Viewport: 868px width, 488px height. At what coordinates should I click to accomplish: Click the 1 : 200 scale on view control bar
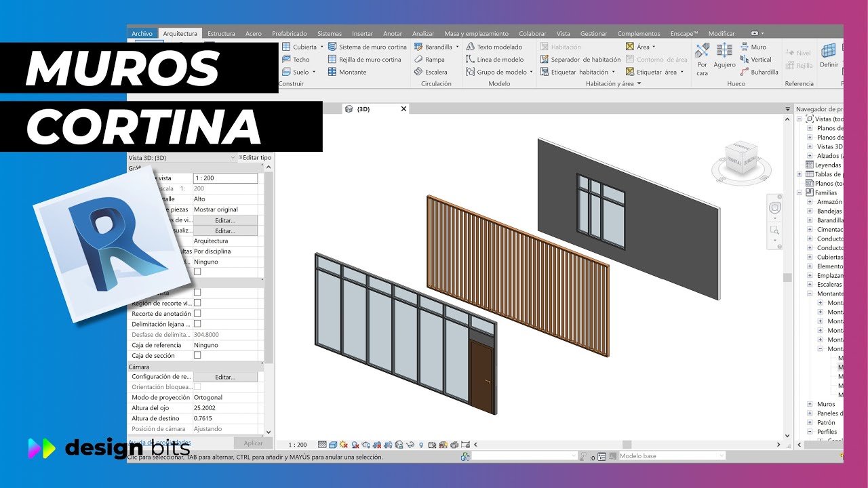pyautogui.click(x=298, y=445)
